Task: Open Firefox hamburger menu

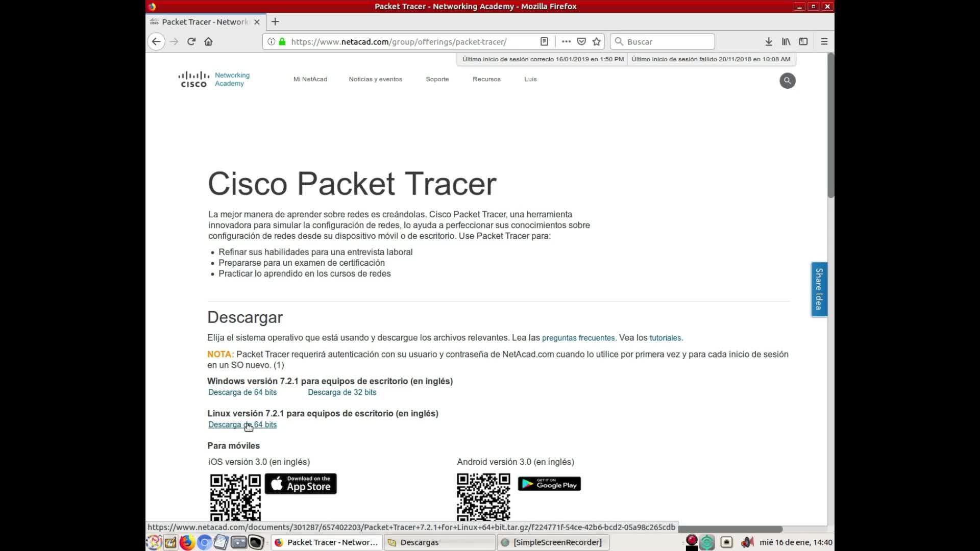Action: (x=824, y=42)
